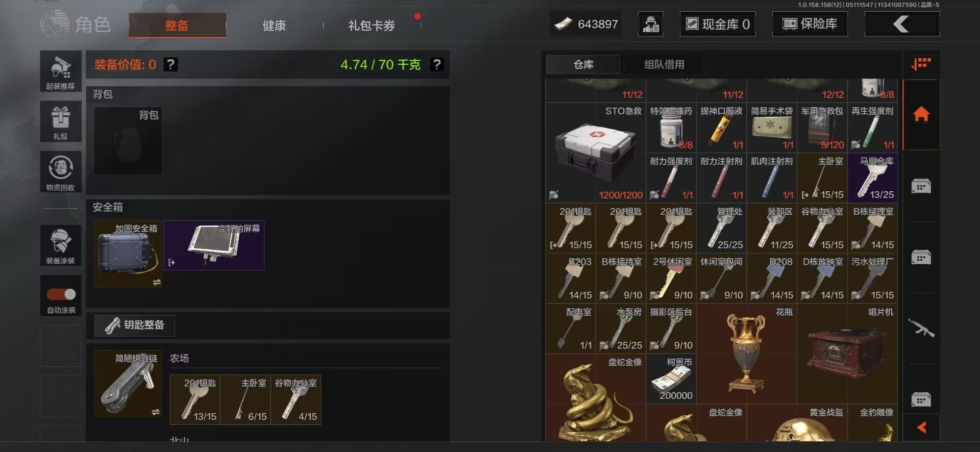Open the 保险库 vault button
The width and height of the screenshot is (980, 452).
click(810, 24)
